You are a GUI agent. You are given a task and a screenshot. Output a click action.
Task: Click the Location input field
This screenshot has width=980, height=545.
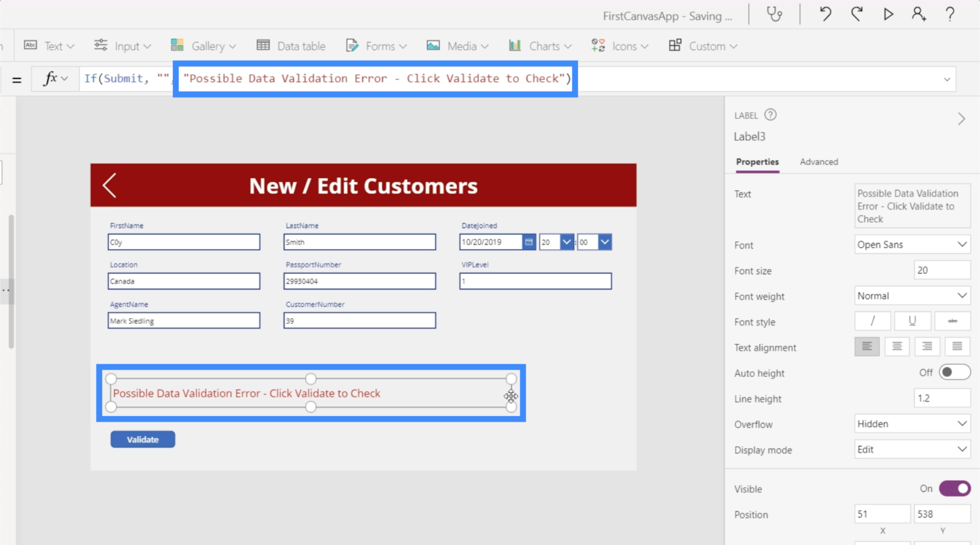coord(184,281)
